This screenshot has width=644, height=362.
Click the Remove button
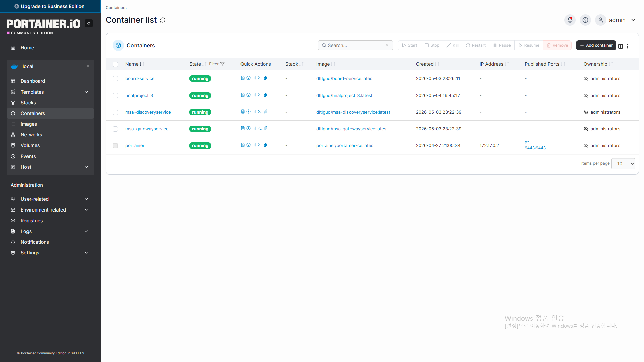point(557,45)
